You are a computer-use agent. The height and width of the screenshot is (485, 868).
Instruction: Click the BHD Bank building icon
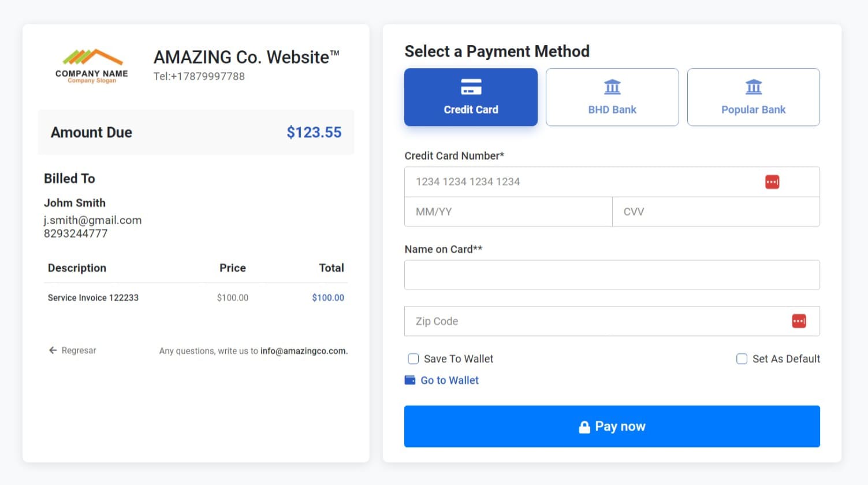pyautogui.click(x=612, y=87)
